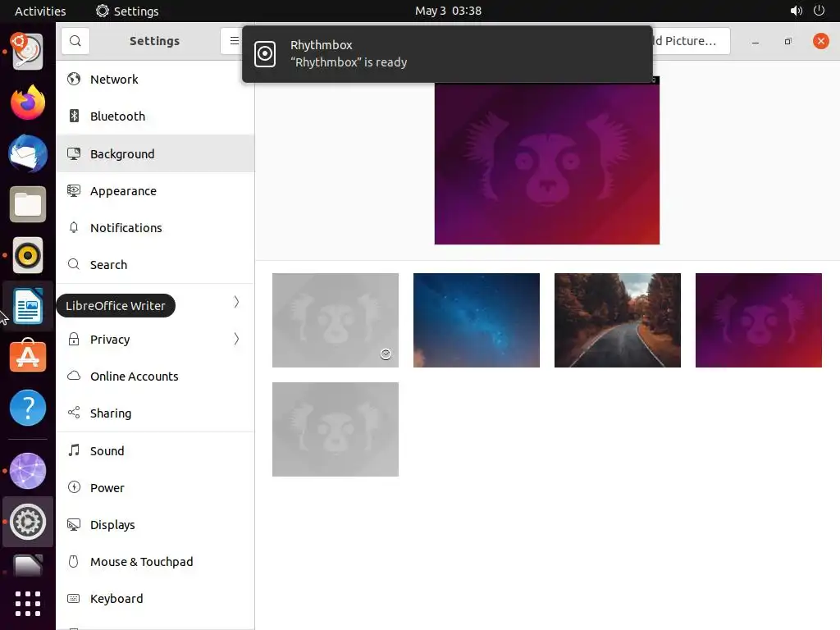Open system volume menu in top bar
The height and width of the screenshot is (630, 840).
pyautogui.click(x=796, y=11)
